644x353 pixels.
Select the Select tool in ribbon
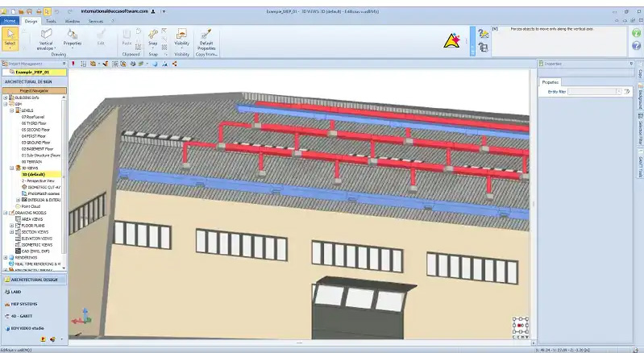[x=10, y=37]
